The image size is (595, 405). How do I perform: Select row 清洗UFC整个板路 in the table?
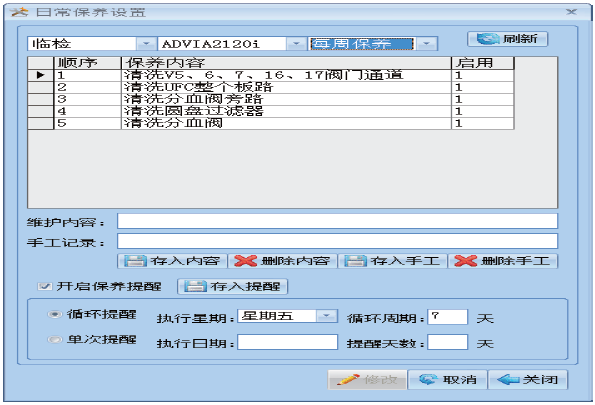point(271,87)
